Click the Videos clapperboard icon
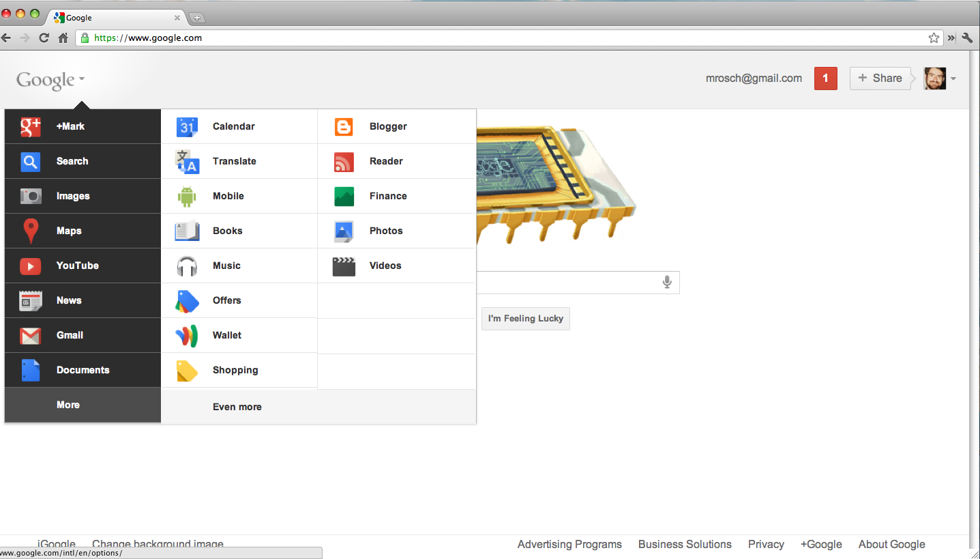The image size is (980, 559). coord(344,266)
